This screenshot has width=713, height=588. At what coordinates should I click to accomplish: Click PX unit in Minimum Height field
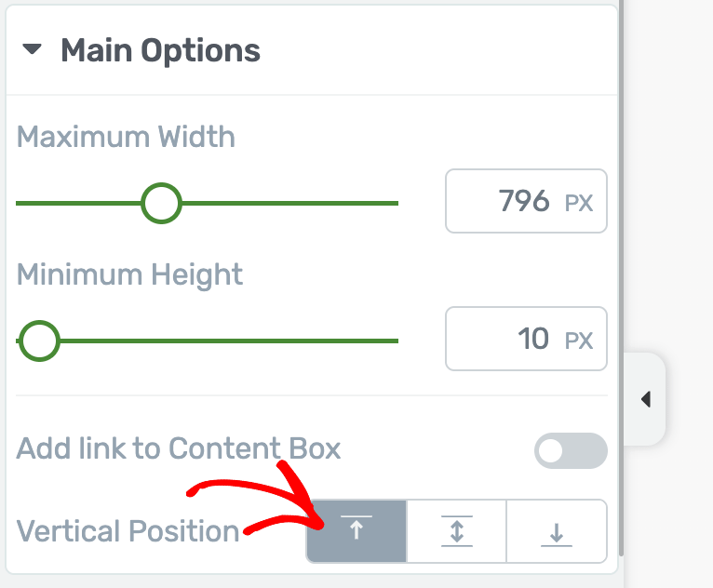point(579,341)
